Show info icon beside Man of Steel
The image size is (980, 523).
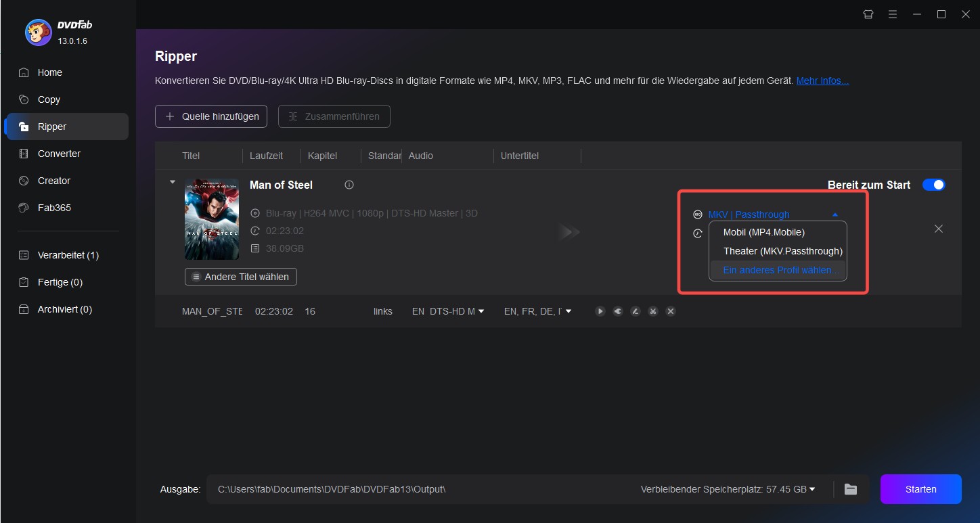349,185
